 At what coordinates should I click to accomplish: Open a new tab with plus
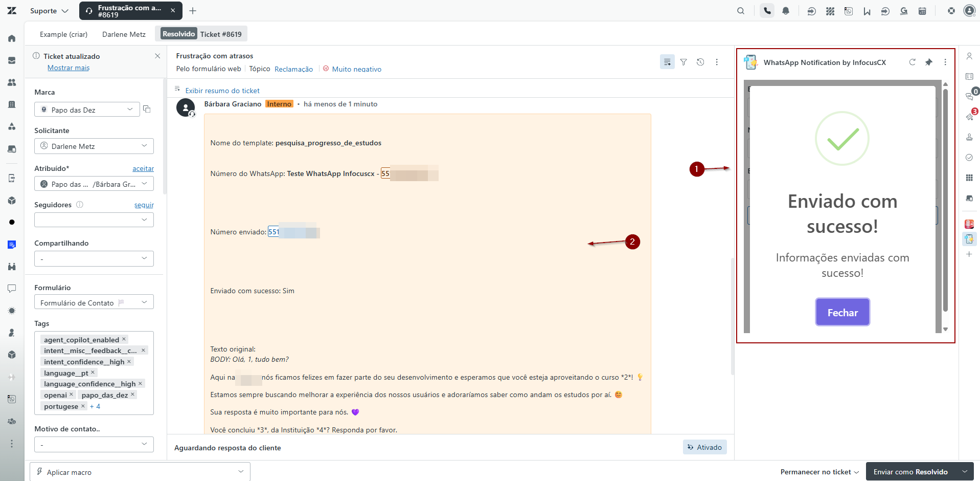193,11
